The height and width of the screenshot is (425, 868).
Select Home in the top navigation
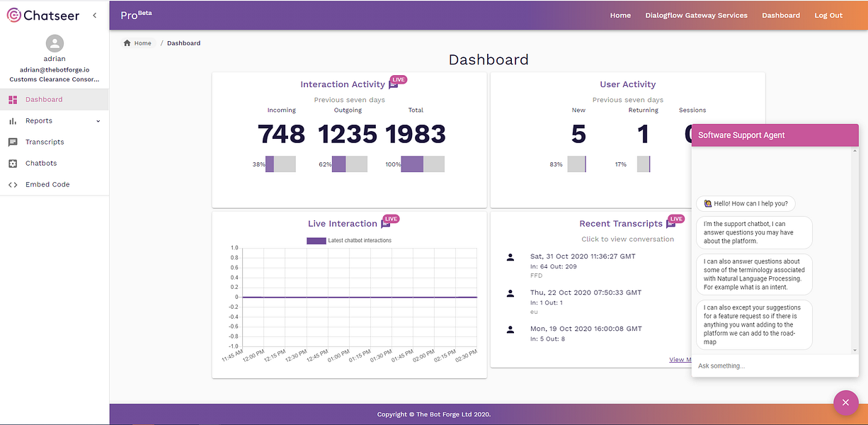620,15
